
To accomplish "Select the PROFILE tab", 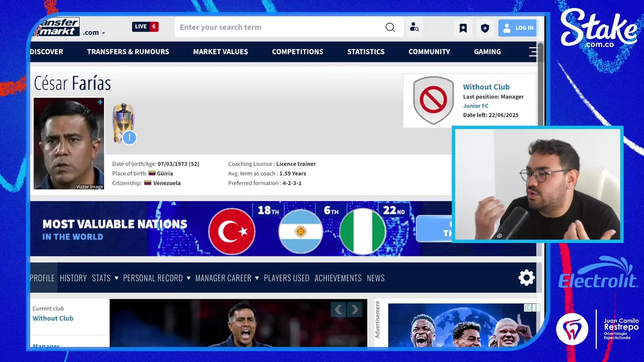I will click(x=43, y=278).
